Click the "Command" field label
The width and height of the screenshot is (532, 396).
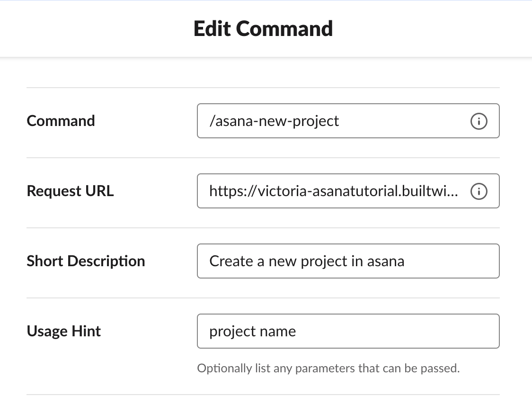tap(61, 121)
